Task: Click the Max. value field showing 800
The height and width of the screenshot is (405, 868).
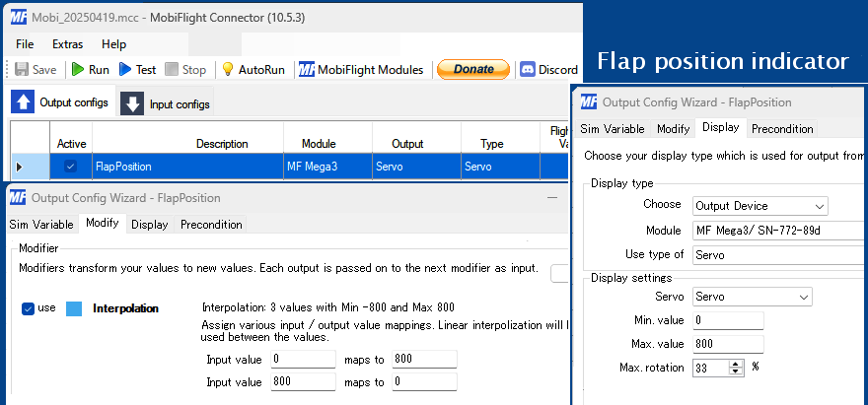Action: coord(728,344)
